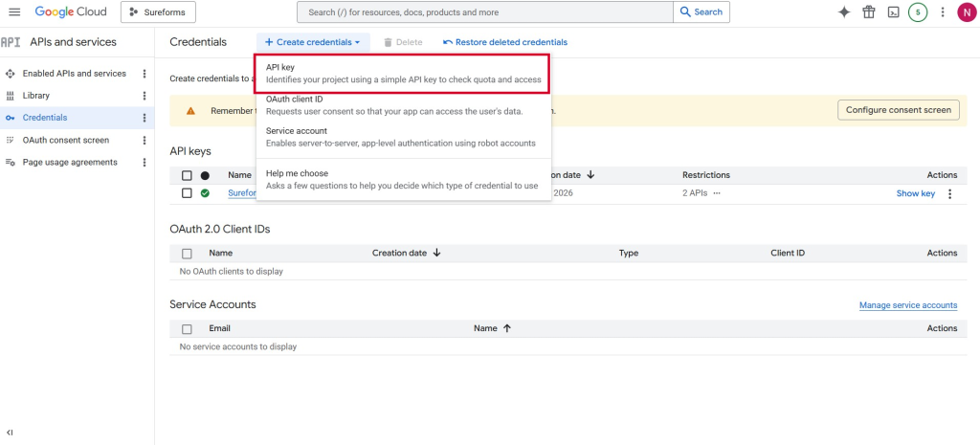Open OAuth consent screen page
980x445 pixels.
[66, 140]
